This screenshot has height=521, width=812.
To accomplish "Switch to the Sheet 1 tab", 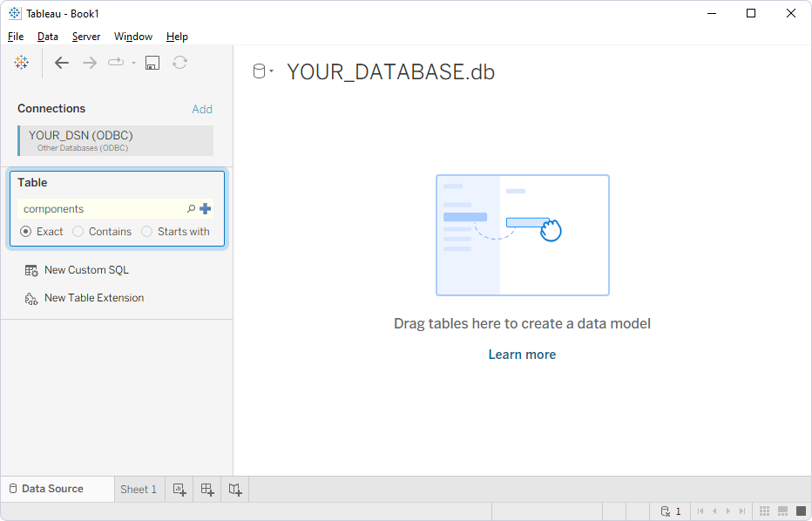I will pos(139,489).
